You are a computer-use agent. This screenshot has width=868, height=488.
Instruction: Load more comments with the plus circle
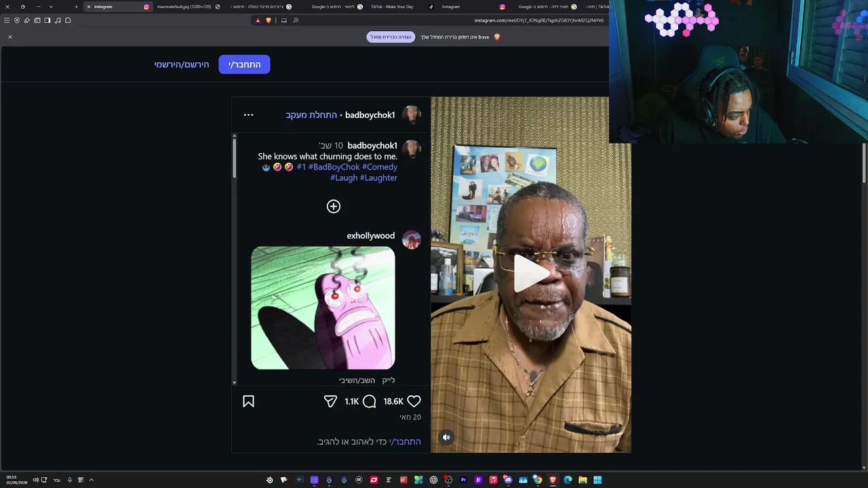click(334, 206)
